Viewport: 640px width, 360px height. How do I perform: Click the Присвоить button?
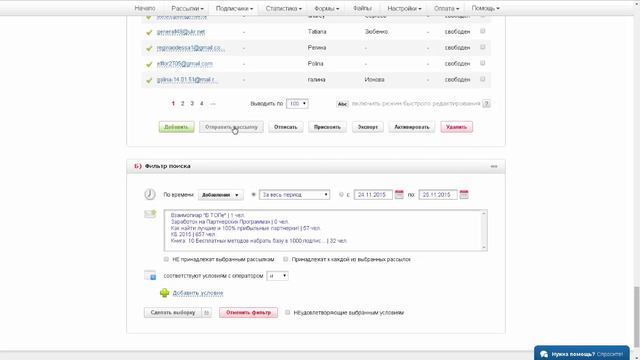(327, 127)
